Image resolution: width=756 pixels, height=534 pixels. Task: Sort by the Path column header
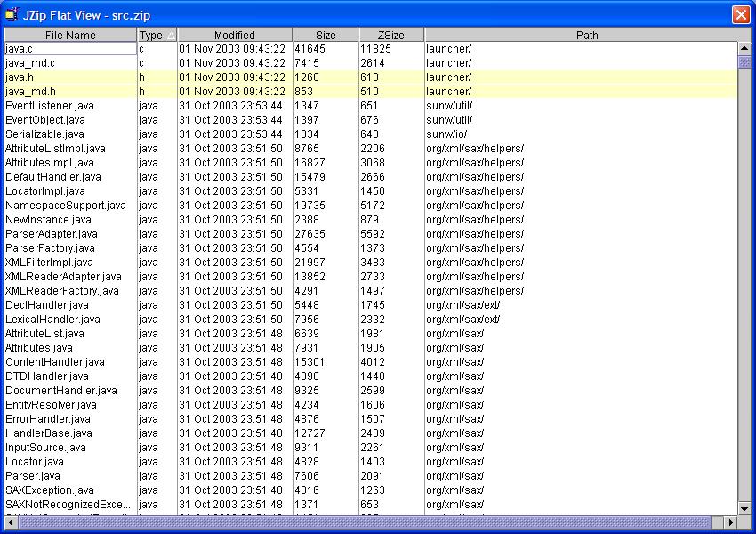[587, 36]
